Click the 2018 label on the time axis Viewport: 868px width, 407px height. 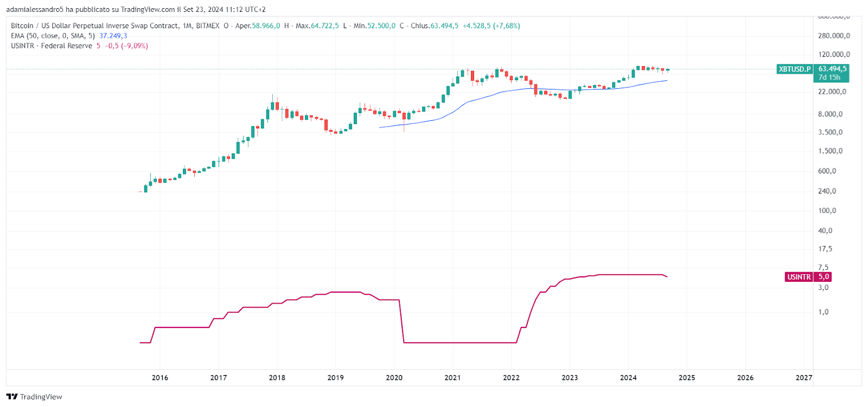click(277, 378)
